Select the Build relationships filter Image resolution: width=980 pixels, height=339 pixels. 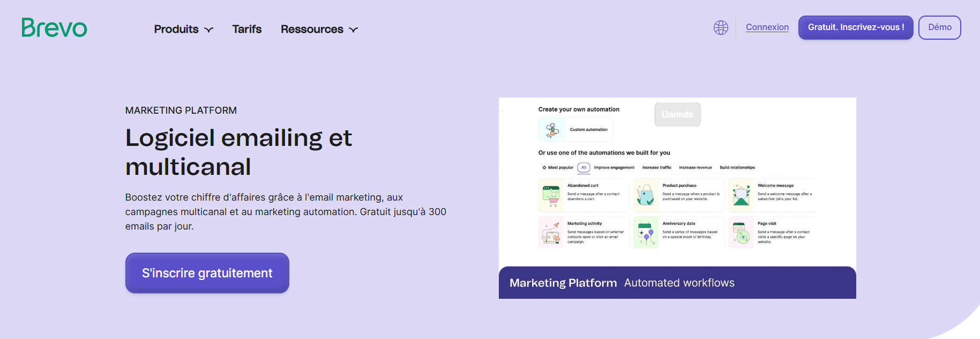coord(737,167)
